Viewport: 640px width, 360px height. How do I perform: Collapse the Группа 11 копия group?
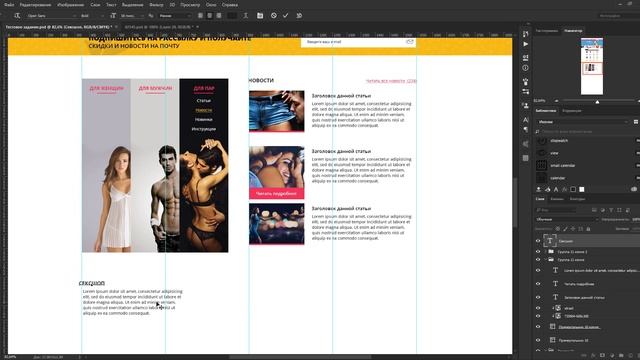click(545, 260)
